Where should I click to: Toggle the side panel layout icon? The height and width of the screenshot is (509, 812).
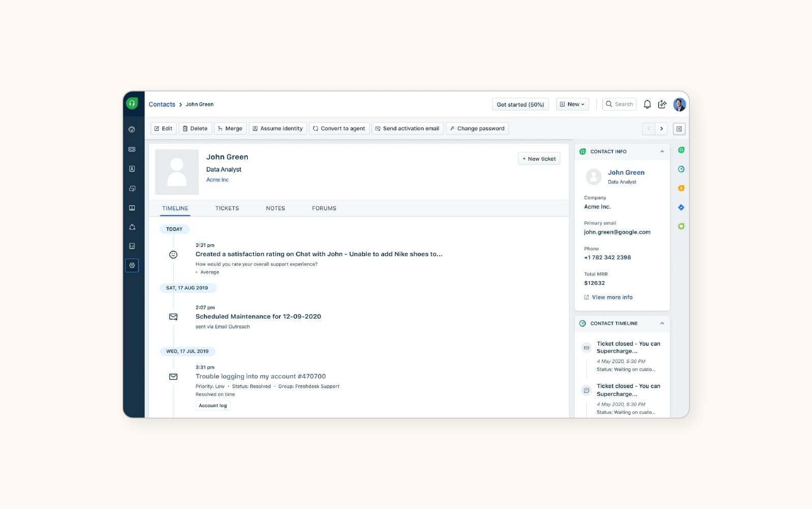[679, 129]
